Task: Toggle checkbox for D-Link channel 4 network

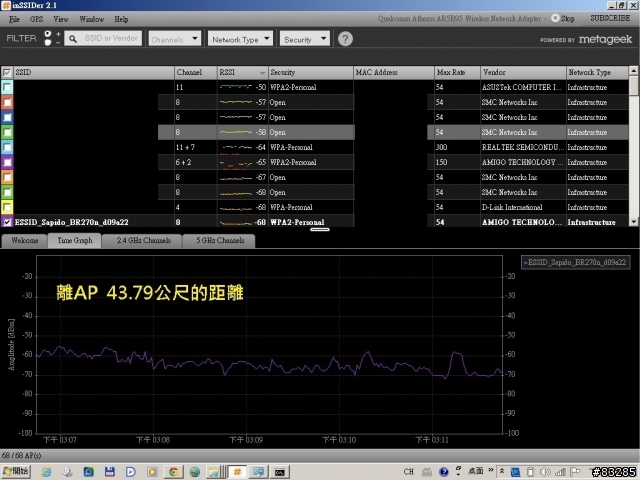Action: click(x=7, y=207)
